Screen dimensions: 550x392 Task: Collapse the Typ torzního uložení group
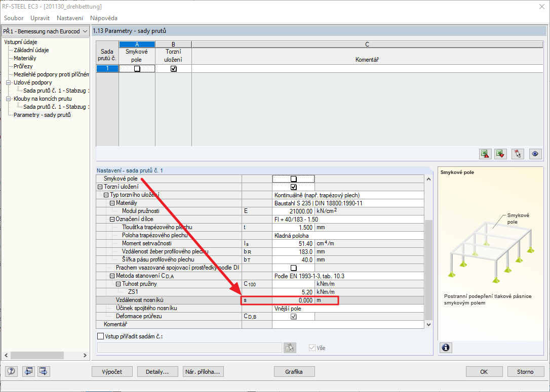click(x=106, y=195)
